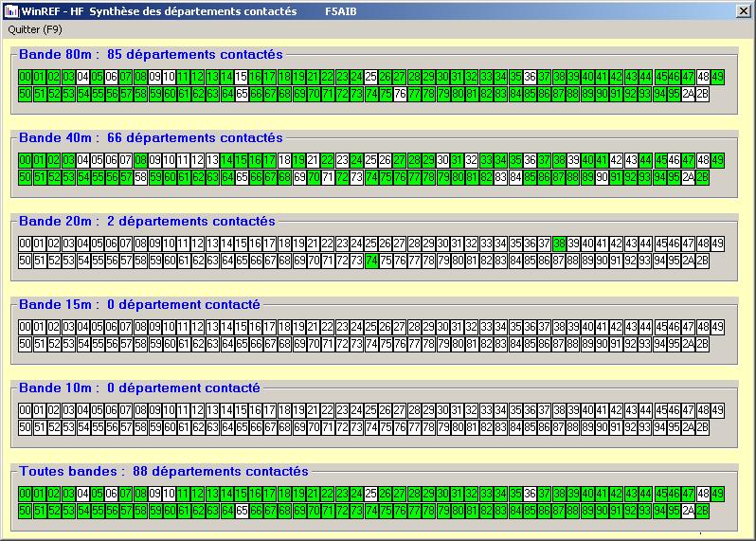The height and width of the screenshot is (541, 756).
Task: Select department 75 cell in Bande 15m
Action: [386, 344]
